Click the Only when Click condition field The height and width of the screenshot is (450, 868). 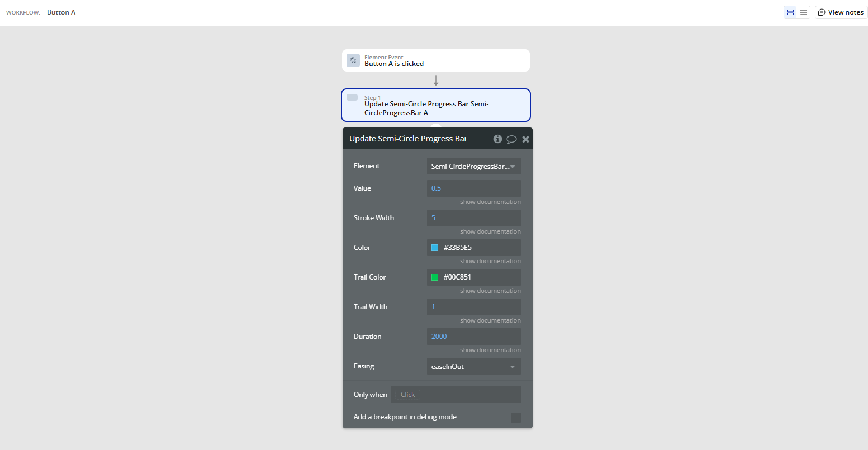tap(456, 394)
